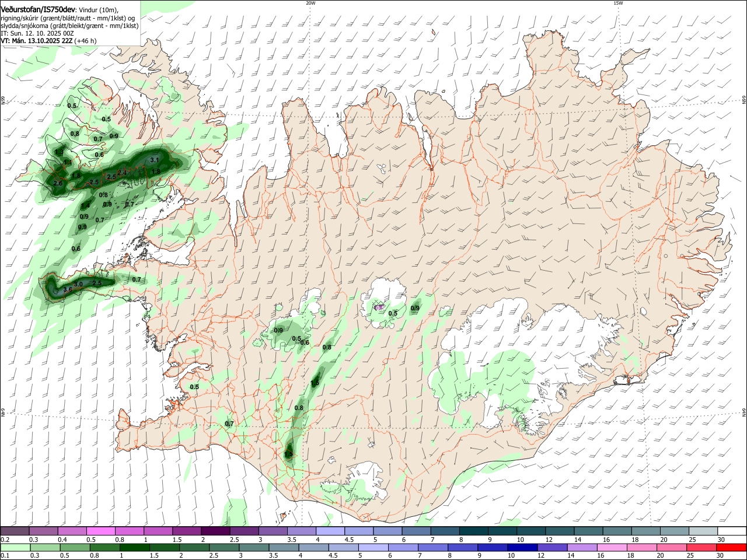Viewport: 747px width, 560px height.
Task: Pick the medium green 0.5 rain-scale swatch
Action: [74, 548]
